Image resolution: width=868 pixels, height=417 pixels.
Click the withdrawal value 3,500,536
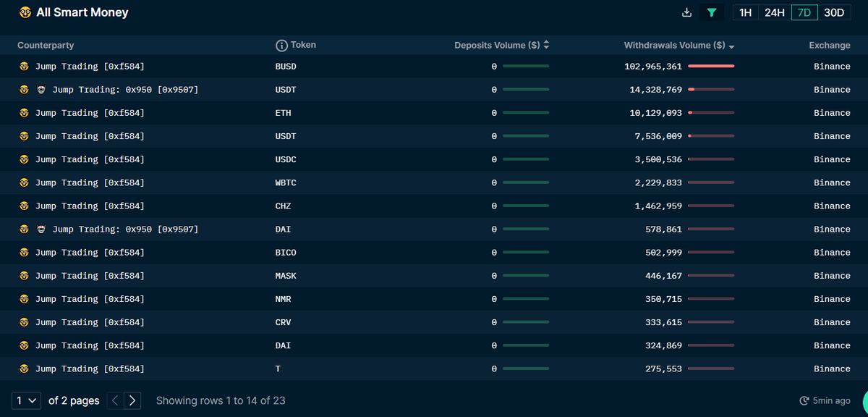(x=658, y=159)
